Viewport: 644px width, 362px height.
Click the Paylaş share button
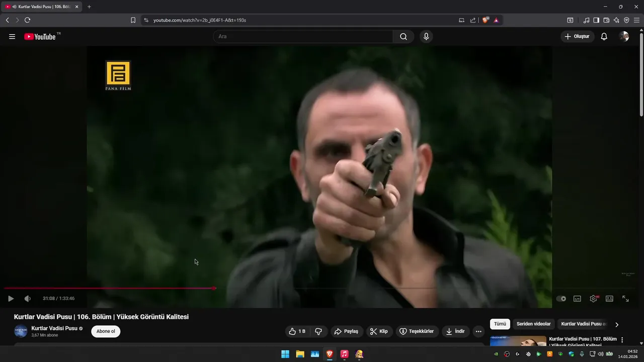click(x=347, y=331)
